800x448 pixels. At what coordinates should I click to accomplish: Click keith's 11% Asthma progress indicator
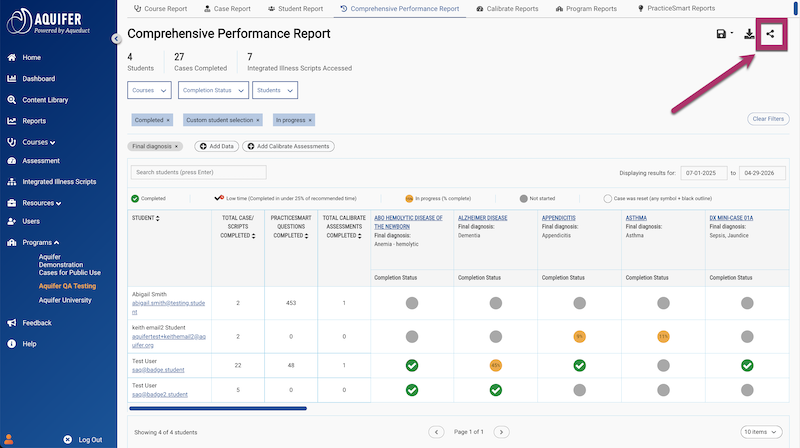663,337
